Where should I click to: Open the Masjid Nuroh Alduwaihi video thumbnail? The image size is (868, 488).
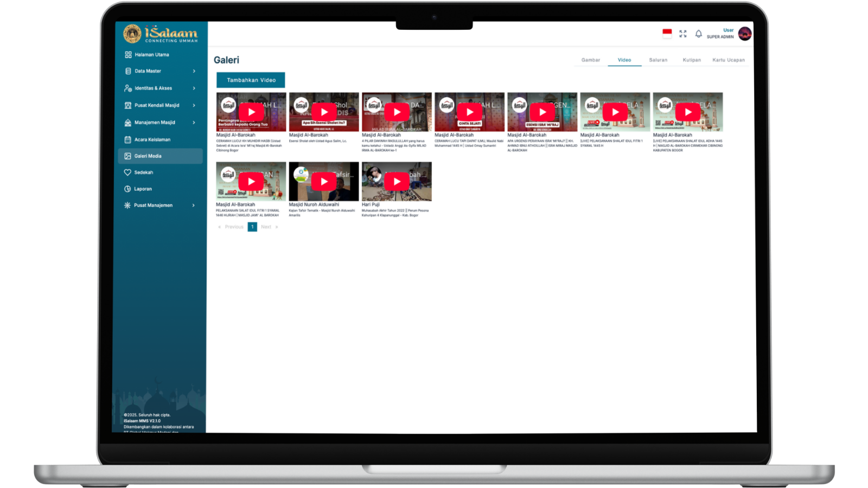click(x=324, y=182)
